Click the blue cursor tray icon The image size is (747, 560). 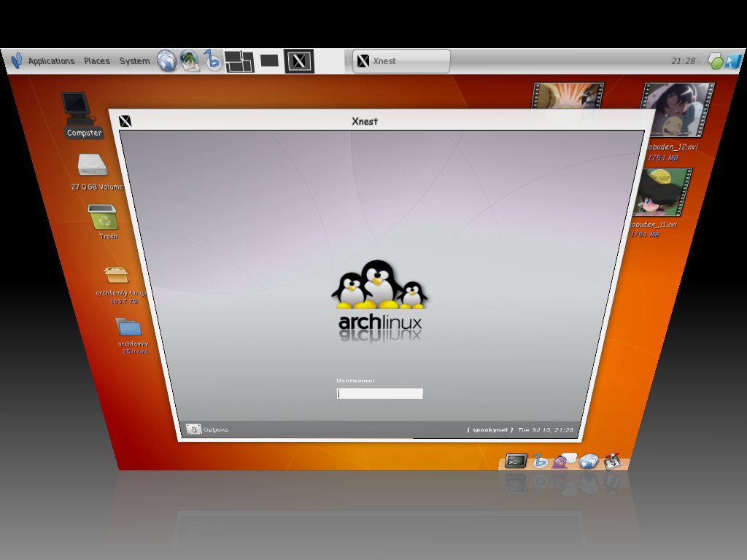(733, 61)
